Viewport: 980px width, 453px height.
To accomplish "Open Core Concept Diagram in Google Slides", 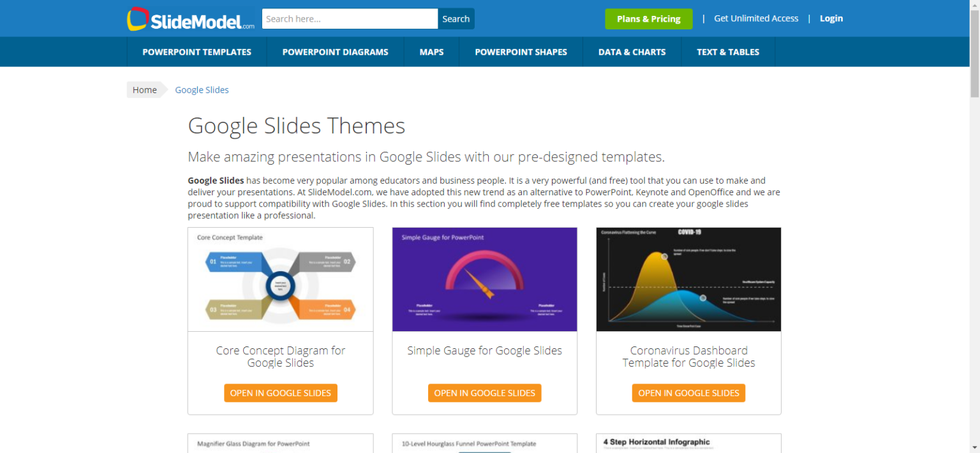I will pos(281,393).
